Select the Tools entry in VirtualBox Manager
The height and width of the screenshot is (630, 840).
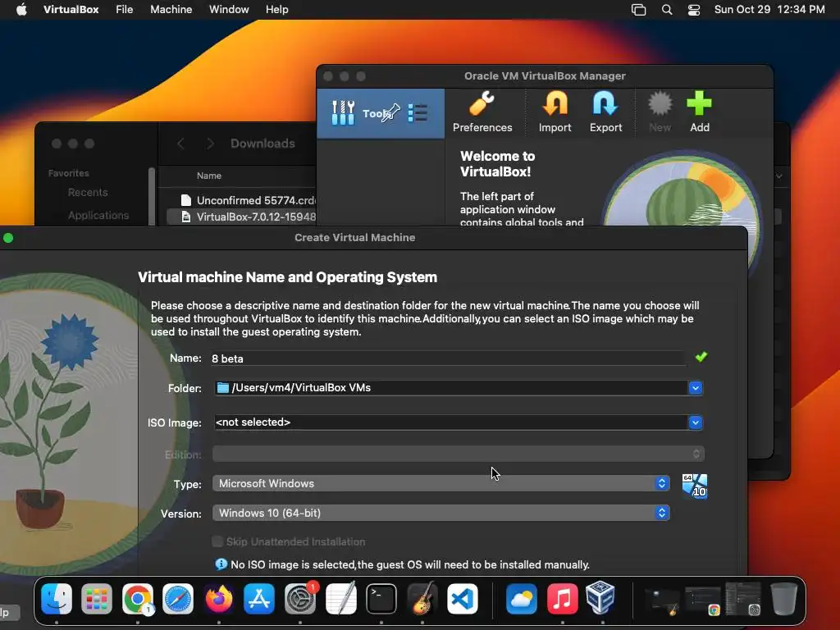coord(381,113)
